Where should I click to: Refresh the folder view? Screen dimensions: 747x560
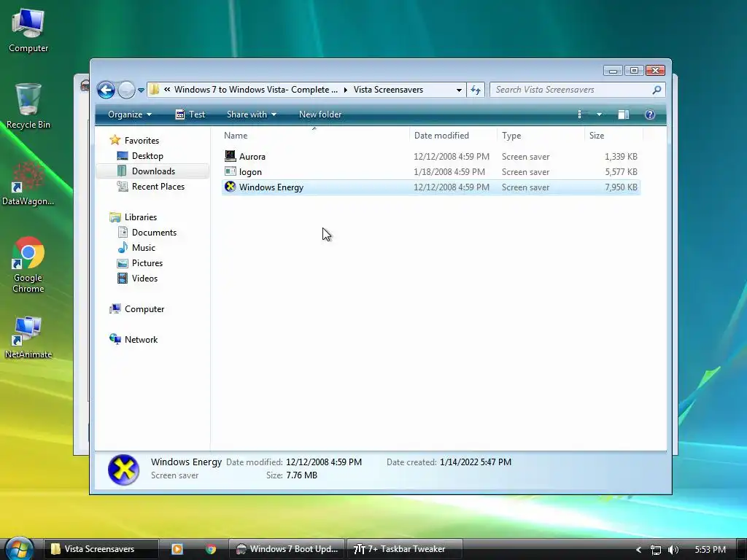coord(476,90)
